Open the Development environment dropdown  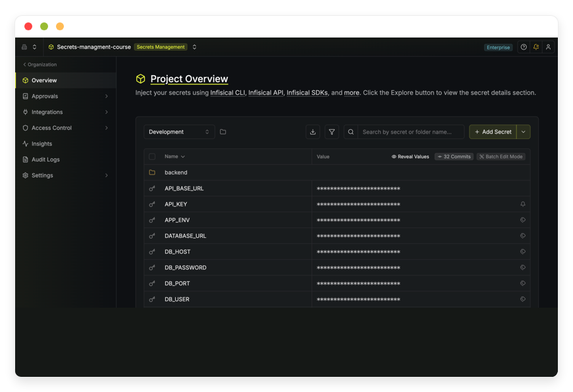point(179,132)
